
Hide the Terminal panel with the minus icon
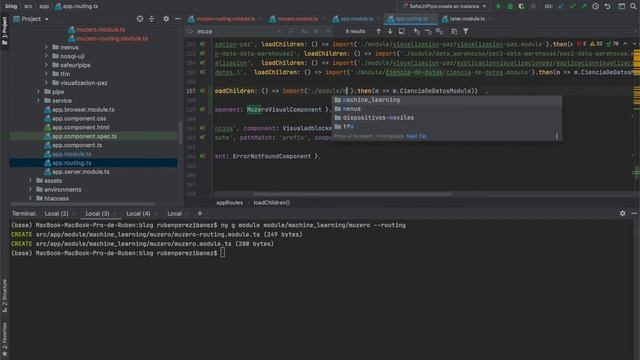pyautogui.click(x=634, y=213)
